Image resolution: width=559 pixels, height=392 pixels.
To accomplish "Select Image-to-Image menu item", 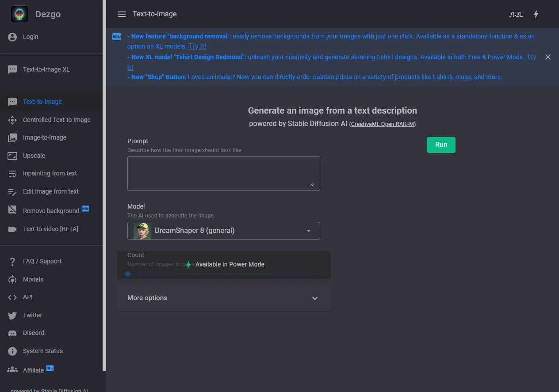I will coord(51,137).
